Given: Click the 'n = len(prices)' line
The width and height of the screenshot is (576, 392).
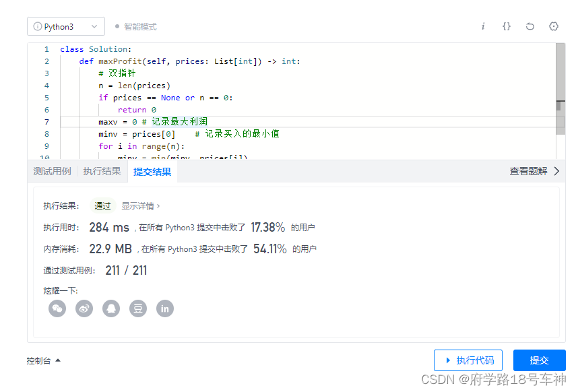Looking at the screenshot, I should point(135,86).
